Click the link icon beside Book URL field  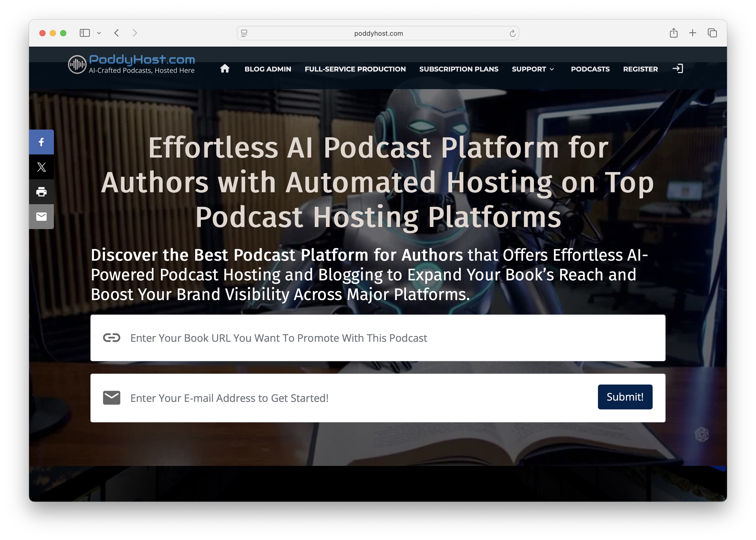click(111, 338)
